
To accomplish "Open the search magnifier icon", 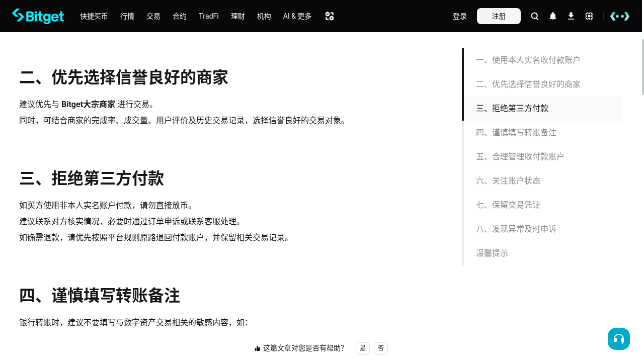I will click(x=535, y=16).
